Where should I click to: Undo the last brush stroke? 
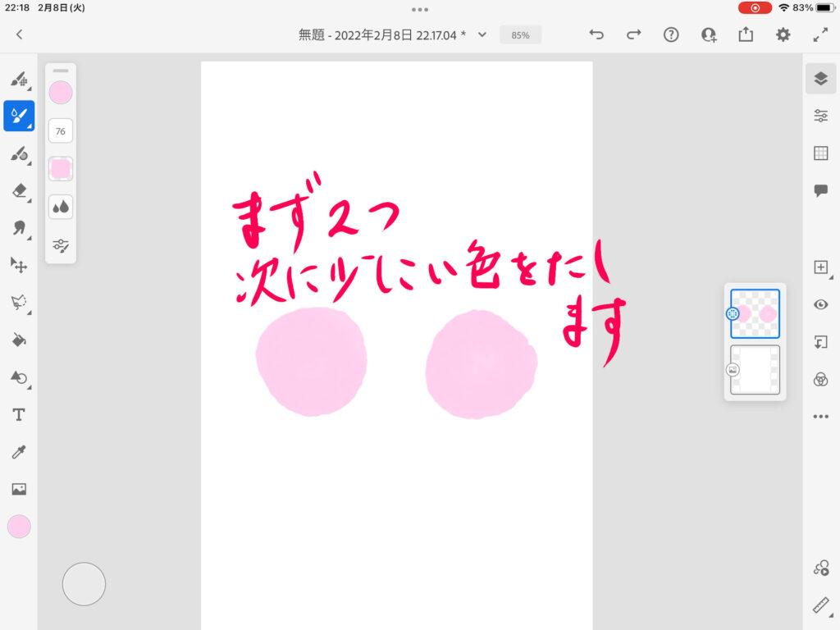point(596,34)
